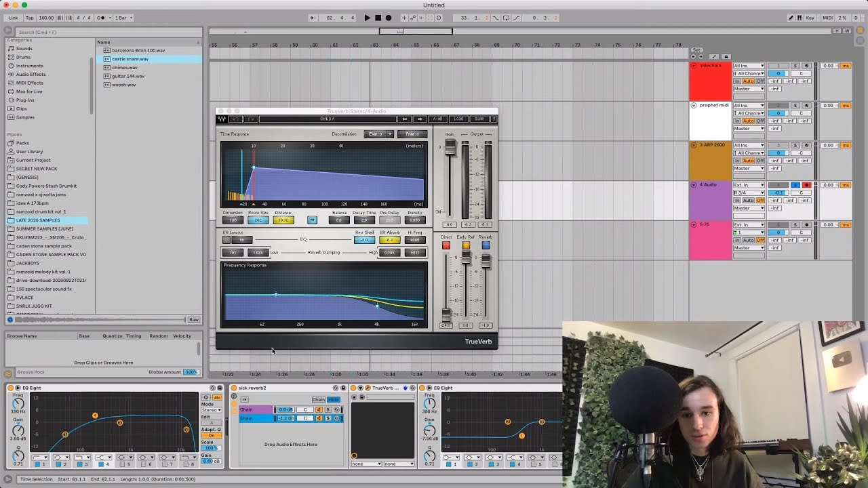This screenshot has width=868, height=488.
Task: Open the User Library place
Action: pos(30,152)
